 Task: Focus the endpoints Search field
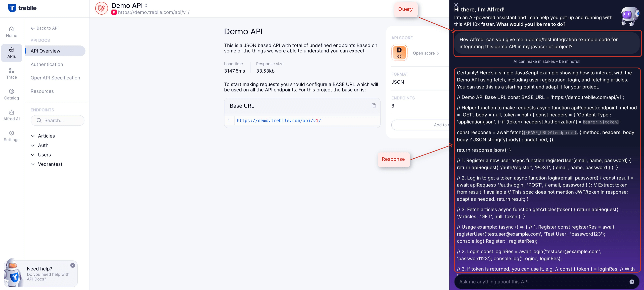58,120
